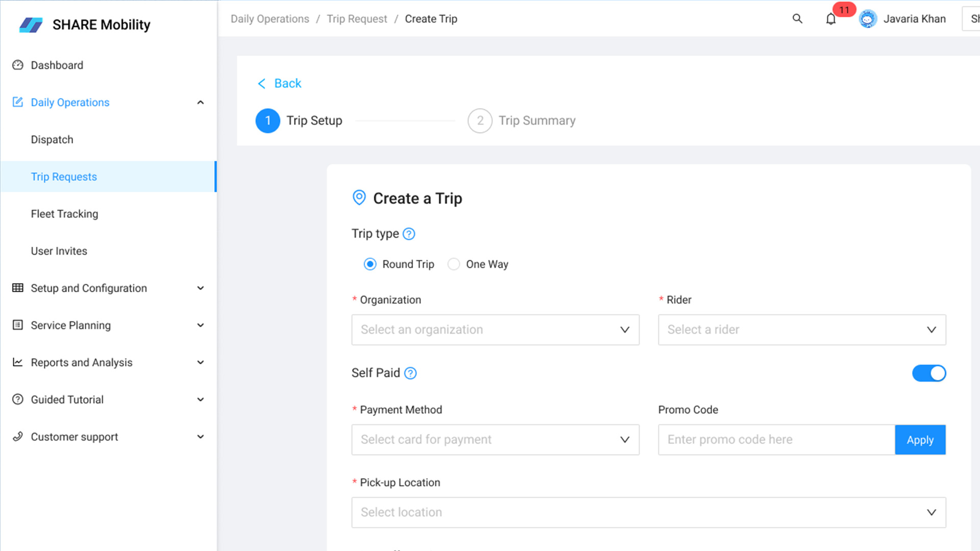
Task: Open the Select card for payment dropdown
Action: (x=495, y=440)
